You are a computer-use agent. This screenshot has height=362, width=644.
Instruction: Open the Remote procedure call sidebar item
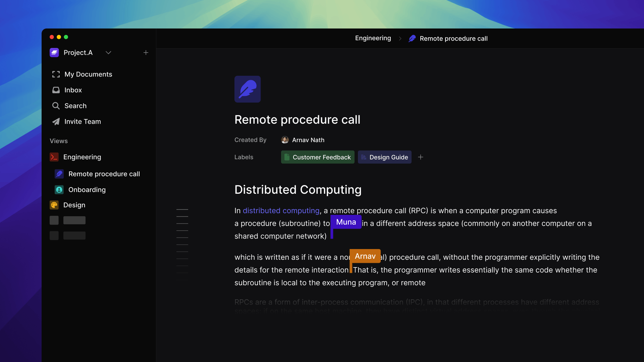pyautogui.click(x=104, y=174)
